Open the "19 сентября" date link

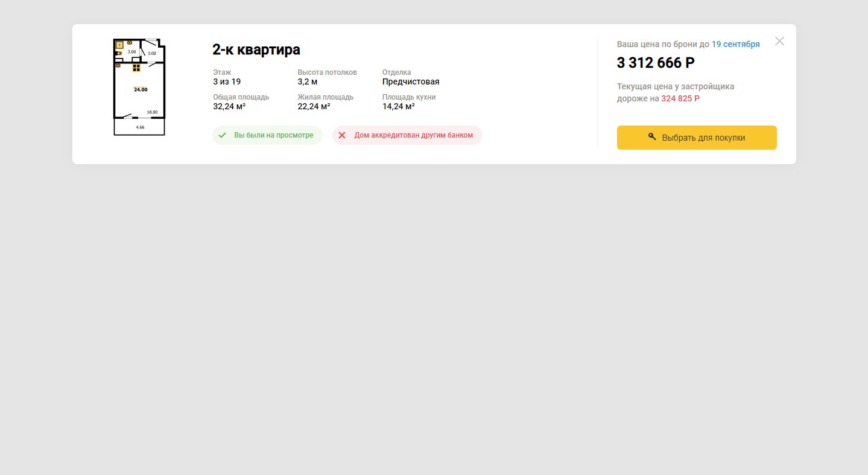[x=736, y=44]
